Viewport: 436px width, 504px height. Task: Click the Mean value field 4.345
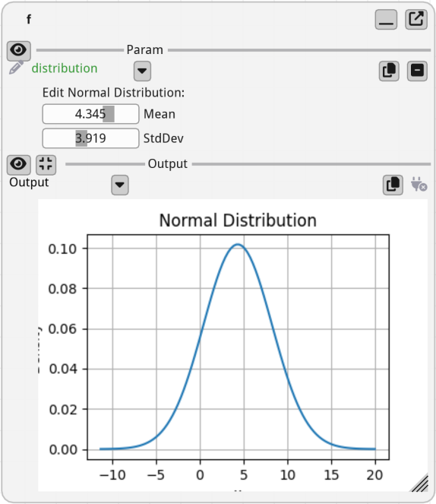(x=90, y=114)
